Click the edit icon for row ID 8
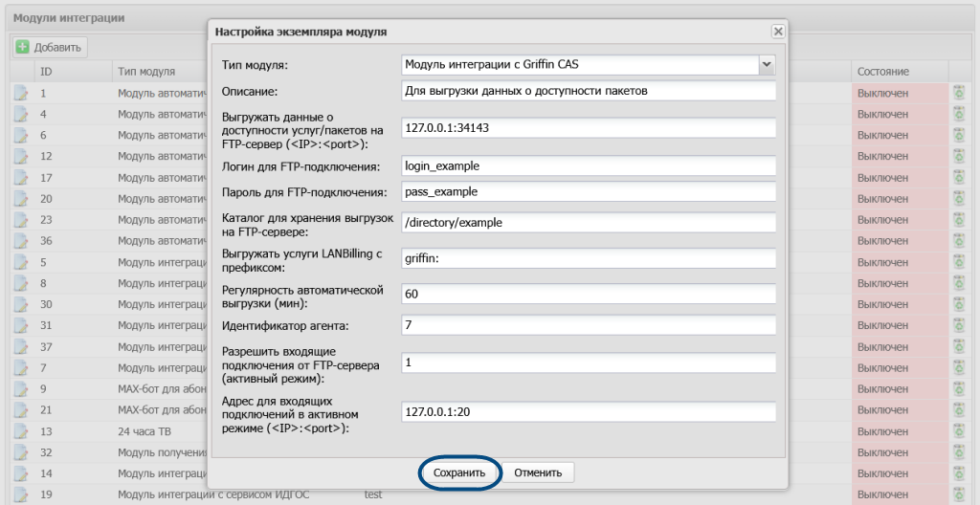The width and height of the screenshot is (980, 505). pos(21,283)
